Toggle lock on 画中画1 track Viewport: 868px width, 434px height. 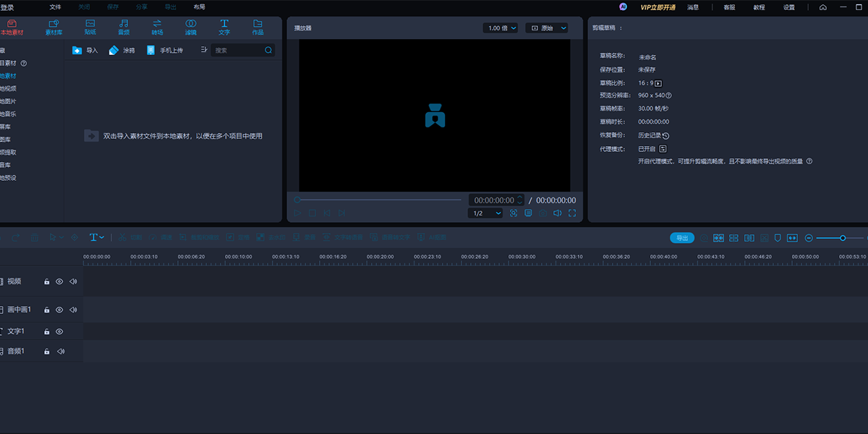tap(46, 310)
